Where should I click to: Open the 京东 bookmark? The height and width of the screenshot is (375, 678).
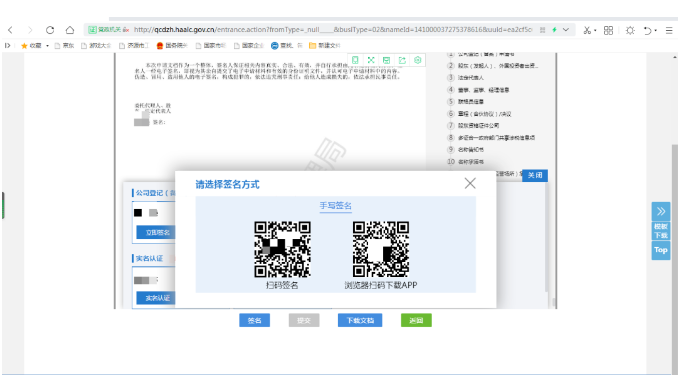[x=64, y=45]
